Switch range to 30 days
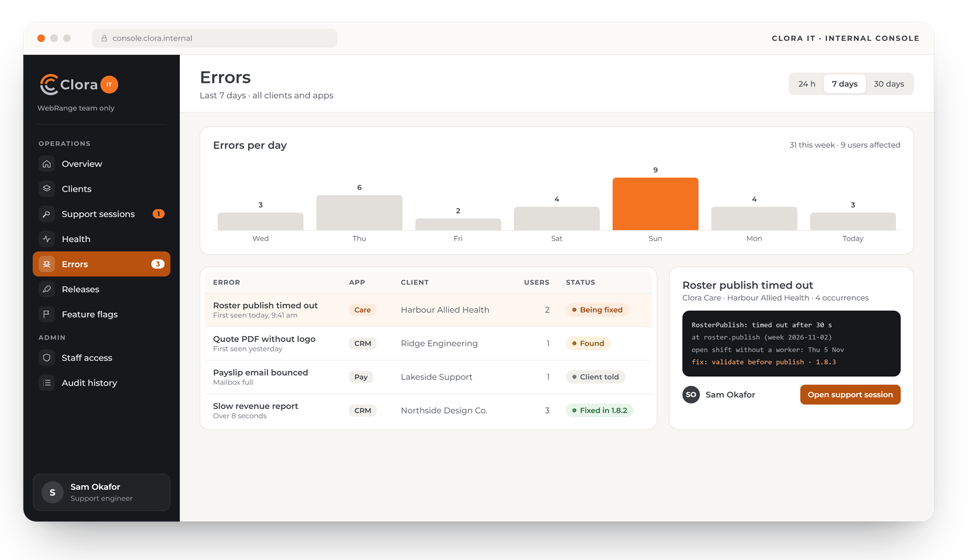The height and width of the screenshot is (560, 969). pos(888,84)
